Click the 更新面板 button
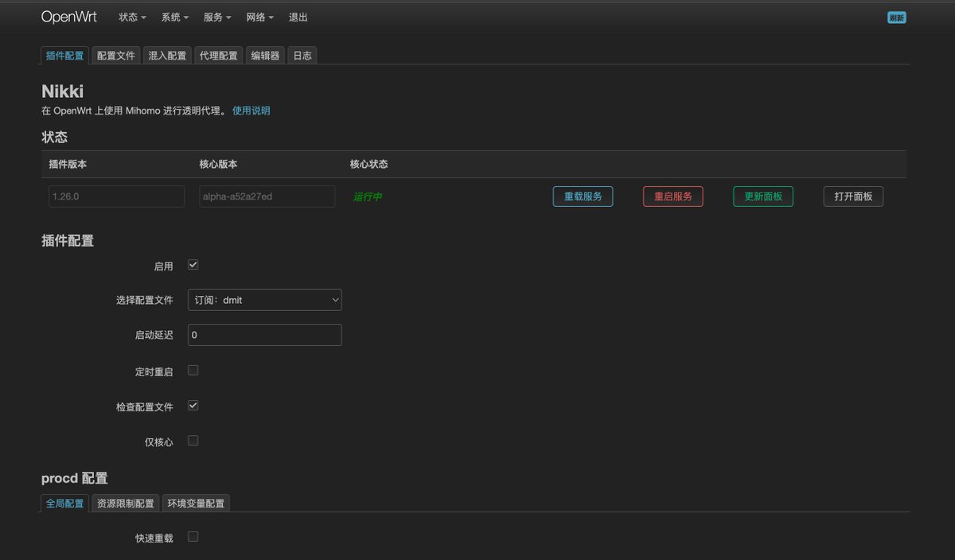Screen dimensions: 955x560 [x=762, y=196]
